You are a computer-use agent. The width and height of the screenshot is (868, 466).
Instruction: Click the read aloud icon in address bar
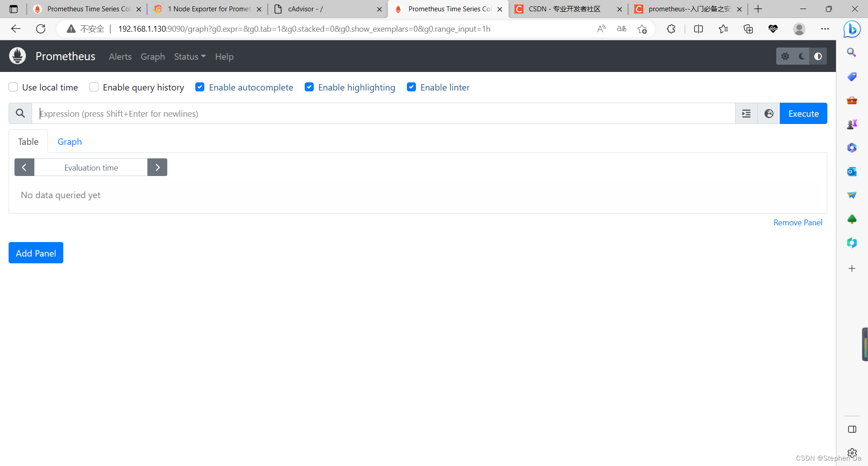point(601,29)
